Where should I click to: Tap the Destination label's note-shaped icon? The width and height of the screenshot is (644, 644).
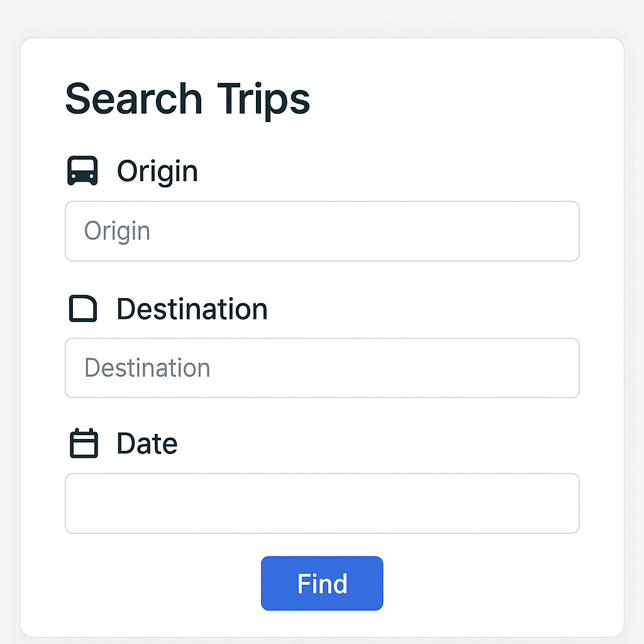coord(82,309)
